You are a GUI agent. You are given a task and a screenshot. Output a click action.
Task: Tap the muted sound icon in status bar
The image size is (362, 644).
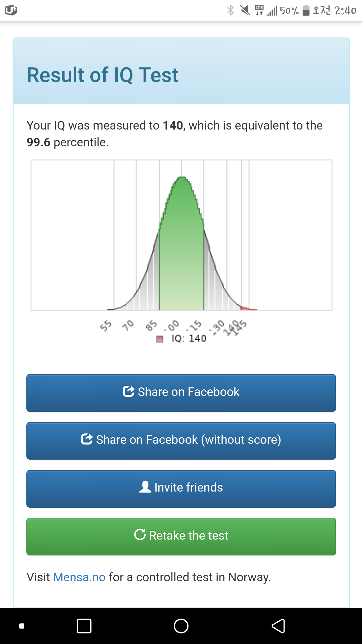[x=245, y=10]
